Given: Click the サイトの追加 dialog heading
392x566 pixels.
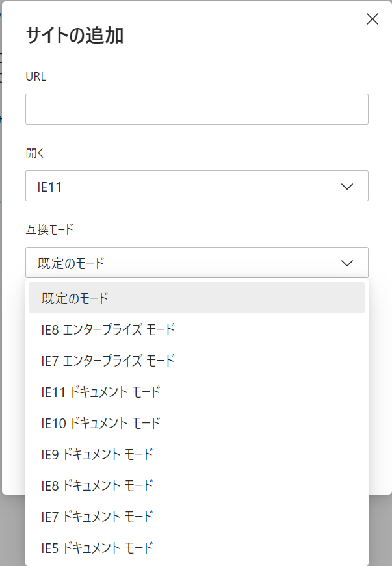Looking at the screenshot, I should pyautogui.click(x=74, y=35).
